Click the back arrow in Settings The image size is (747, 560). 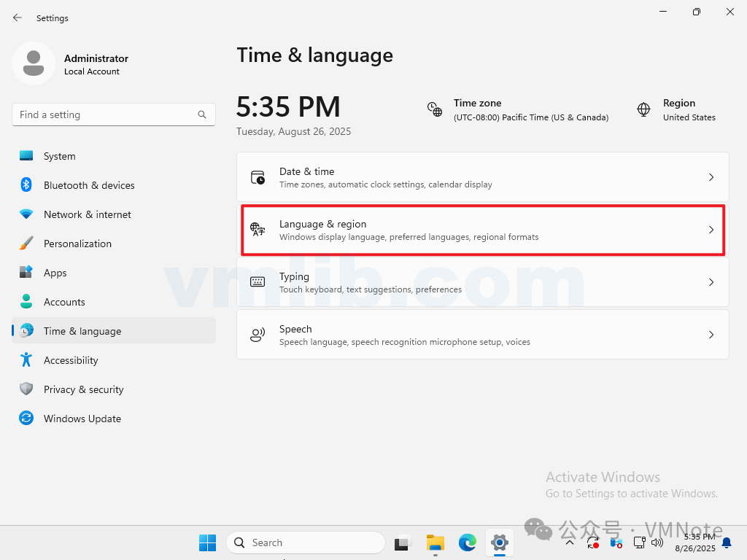18,17
